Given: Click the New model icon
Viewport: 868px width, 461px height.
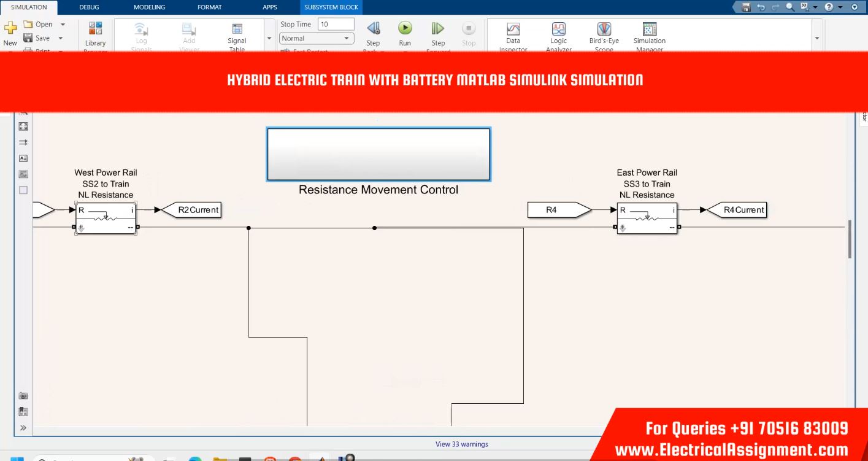Looking at the screenshot, I should (x=10, y=29).
